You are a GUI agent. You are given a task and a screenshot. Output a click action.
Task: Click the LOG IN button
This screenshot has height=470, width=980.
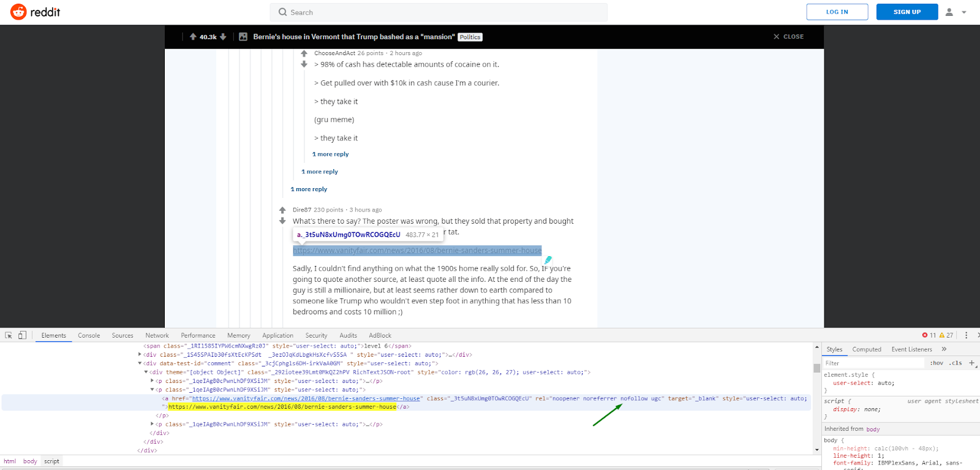coord(837,12)
